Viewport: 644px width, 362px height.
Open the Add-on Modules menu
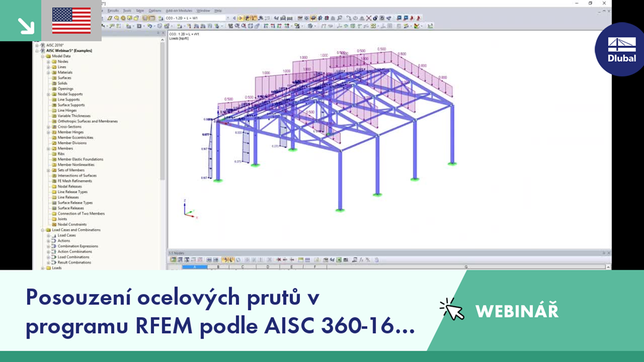(179, 11)
